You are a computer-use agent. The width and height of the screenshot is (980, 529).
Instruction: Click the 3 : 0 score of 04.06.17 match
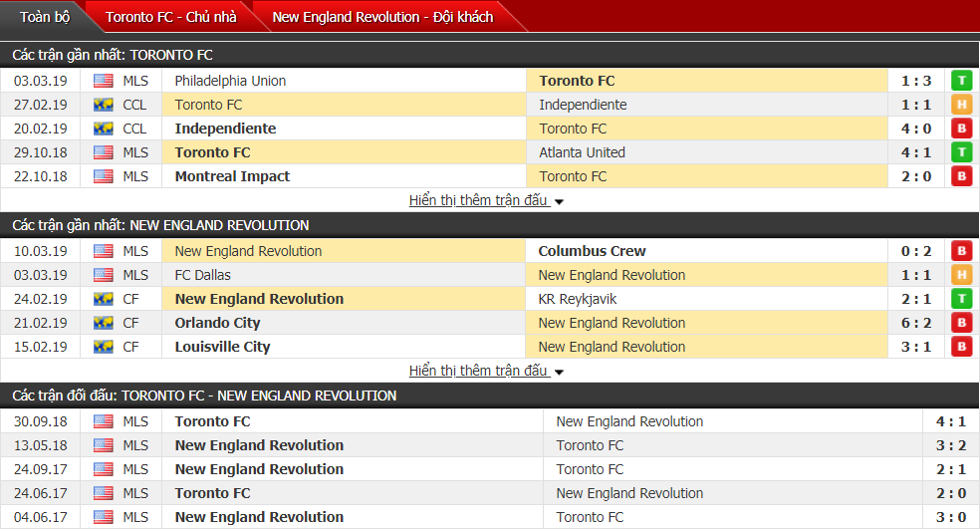tap(951, 517)
